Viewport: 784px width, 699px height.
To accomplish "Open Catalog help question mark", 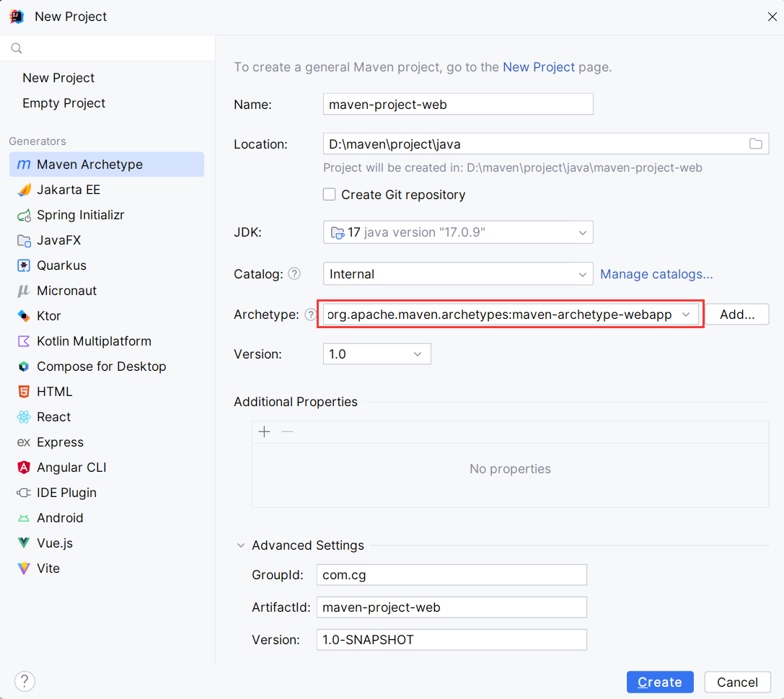I will click(x=294, y=273).
